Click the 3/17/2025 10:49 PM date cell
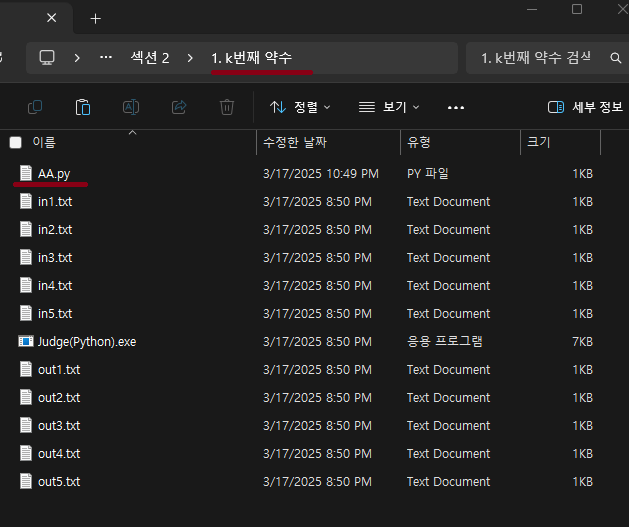Image resolution: width=629 pixels, height=527 pixels. (321, 174)
